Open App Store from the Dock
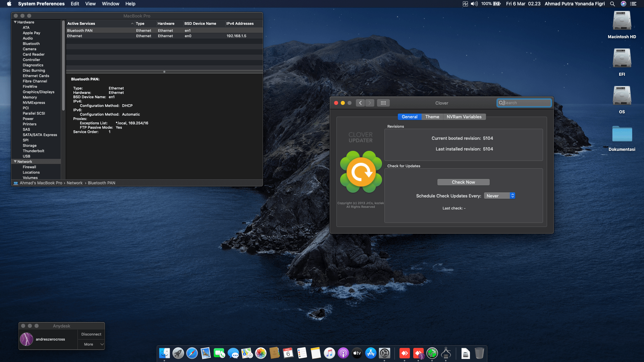This screenshot has height=362, width=644. [371, 353]
